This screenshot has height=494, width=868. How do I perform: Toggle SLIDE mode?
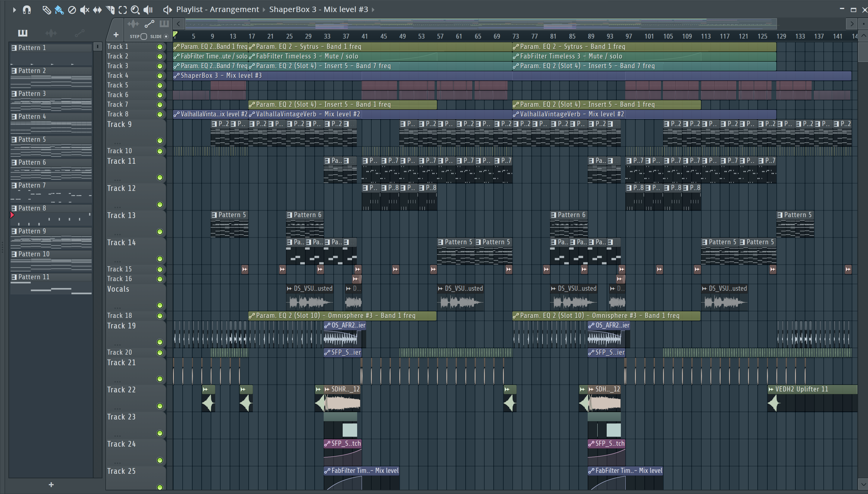pyautogui.click(x=166, y=36)
